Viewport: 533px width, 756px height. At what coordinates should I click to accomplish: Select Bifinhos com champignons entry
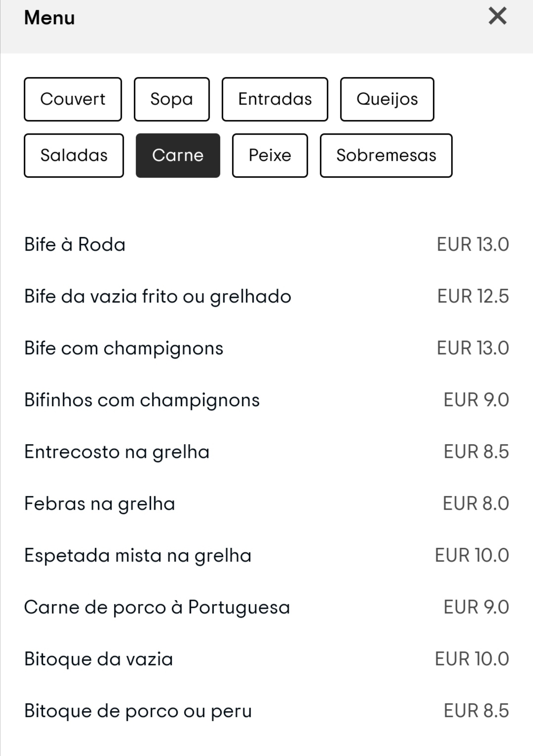point(142,400)
